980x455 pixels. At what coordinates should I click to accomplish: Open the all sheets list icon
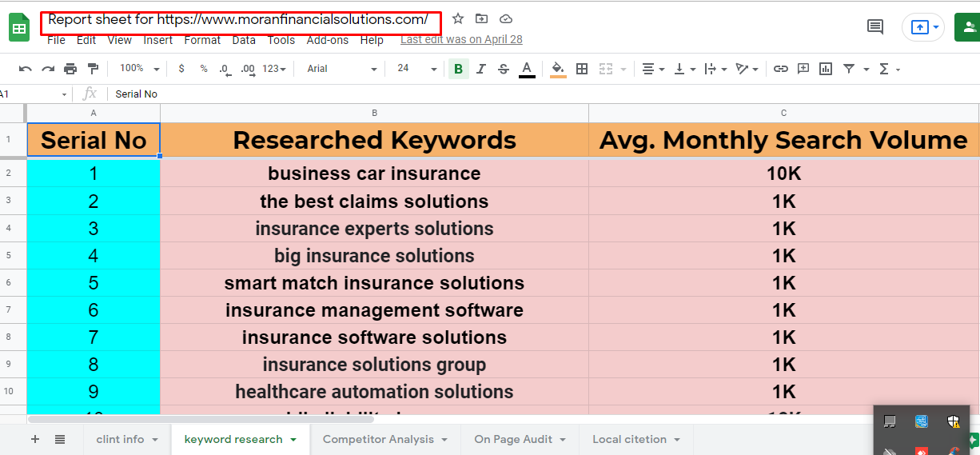[60, 439]
